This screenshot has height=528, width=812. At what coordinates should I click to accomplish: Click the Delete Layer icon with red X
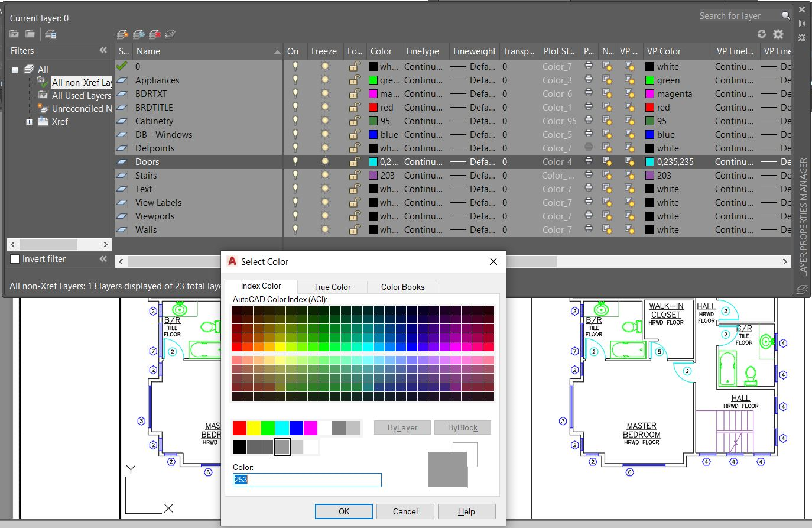point(155,34)
